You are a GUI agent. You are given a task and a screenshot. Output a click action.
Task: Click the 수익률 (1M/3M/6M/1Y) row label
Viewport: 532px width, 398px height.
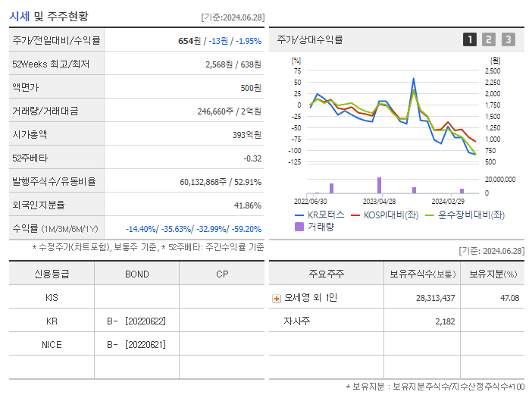point(55,229)
